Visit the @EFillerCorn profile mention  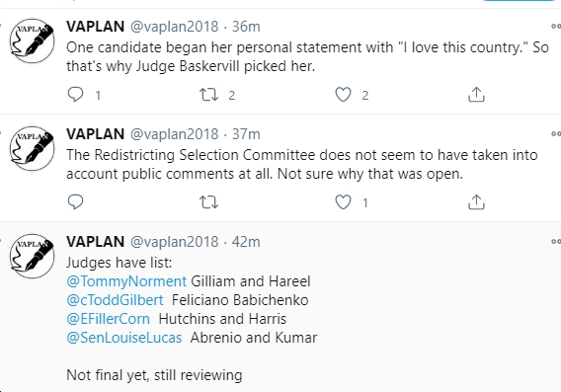108,319
